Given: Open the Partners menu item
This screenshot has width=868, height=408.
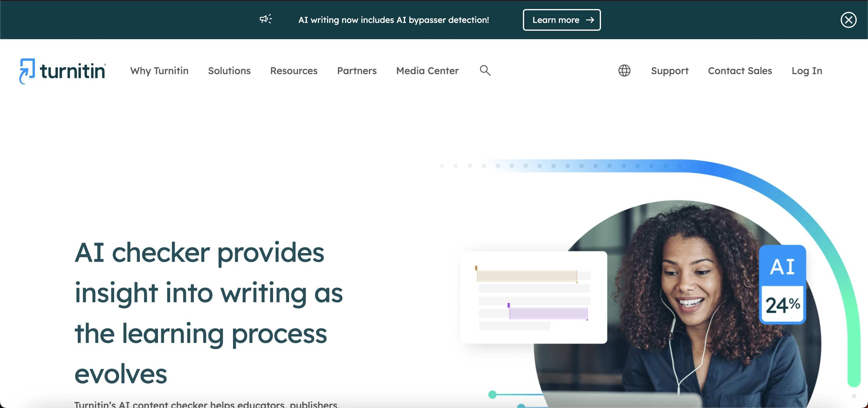Looking at the screenshot, I should pos(357,71).
